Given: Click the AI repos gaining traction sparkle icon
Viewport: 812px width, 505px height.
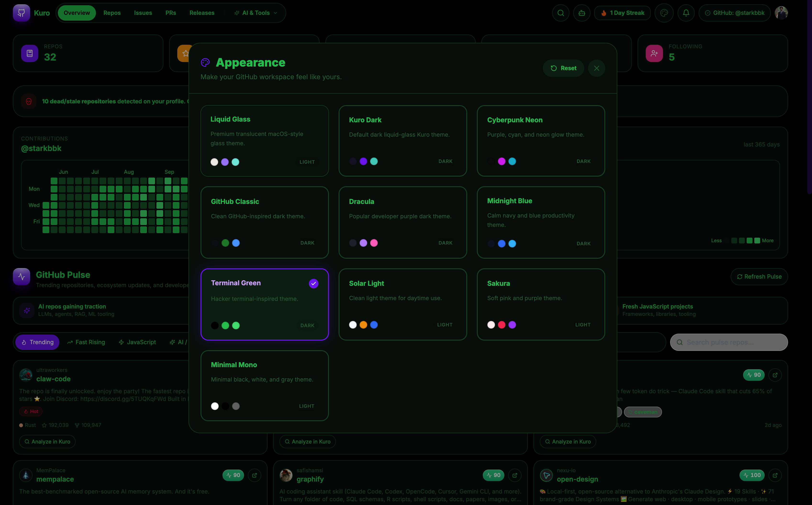Looking at the screenshot, I should pyautogui.click(x=27, y=310).
